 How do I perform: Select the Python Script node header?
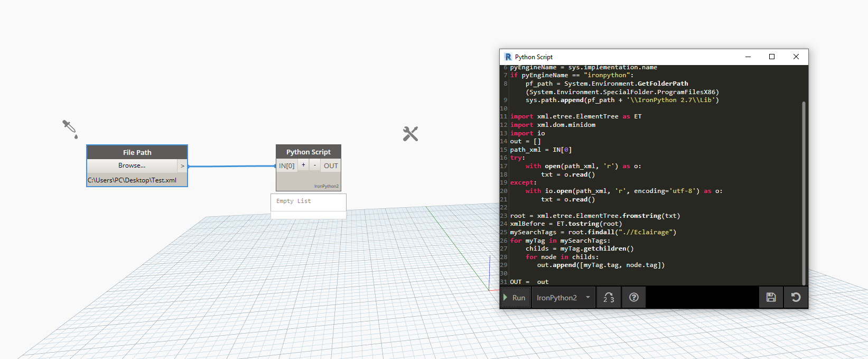309,152
